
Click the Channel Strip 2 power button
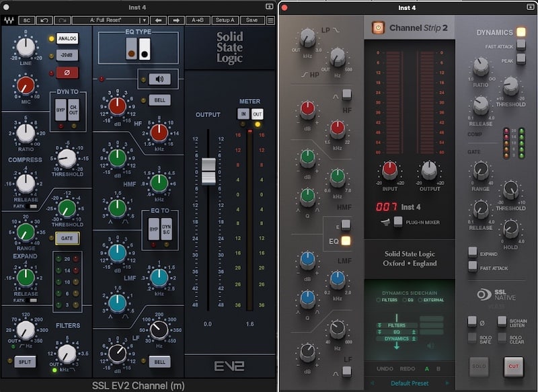coord(378,28)
